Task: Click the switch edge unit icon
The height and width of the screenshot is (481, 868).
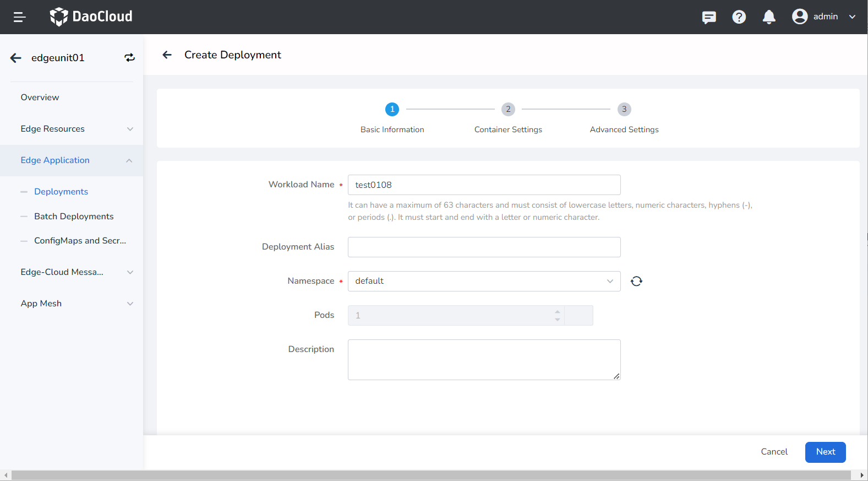Action: 129,58
